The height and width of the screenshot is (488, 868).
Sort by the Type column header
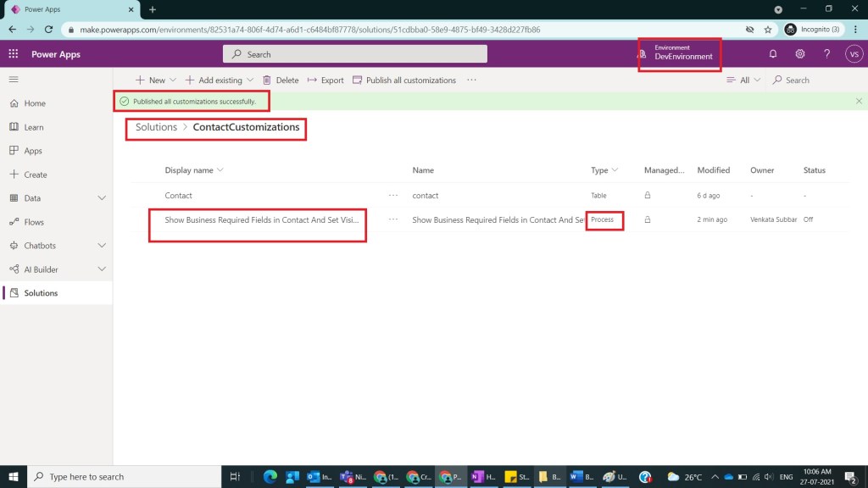coord(604,170)
